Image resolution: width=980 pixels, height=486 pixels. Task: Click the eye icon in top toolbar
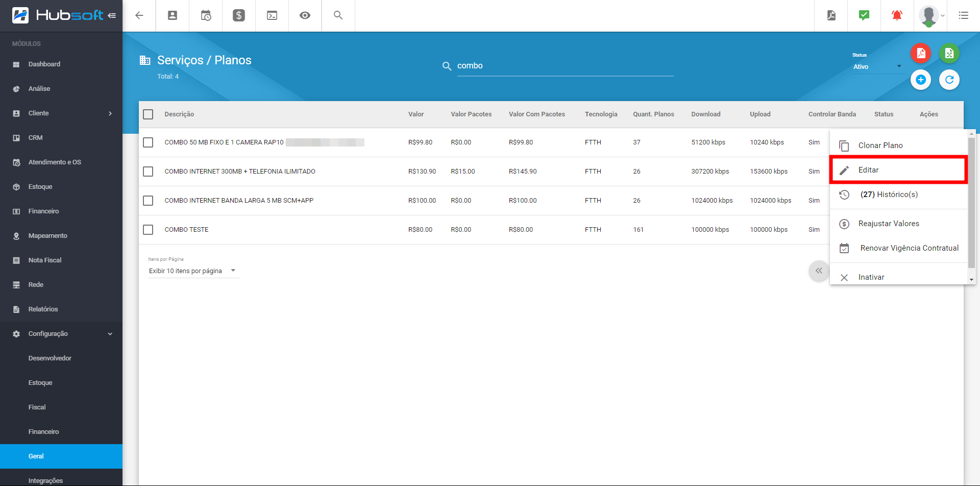305,15
